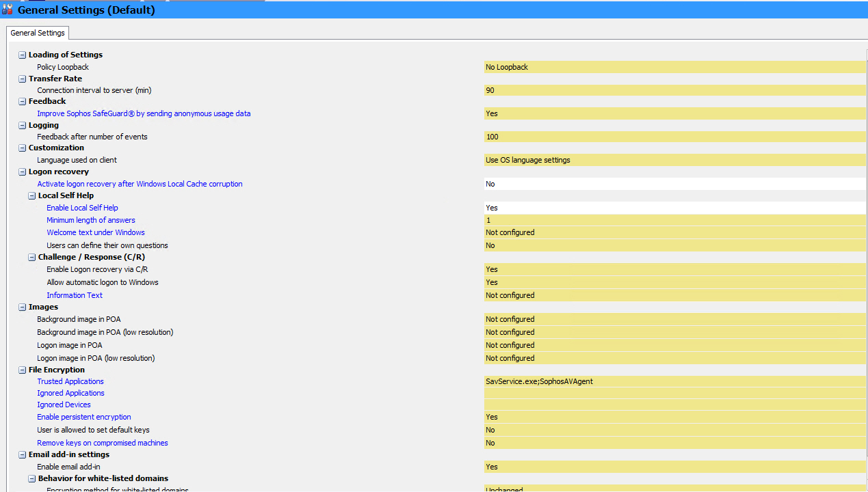Edit the connection interval value 90

(x=674, y=90)
